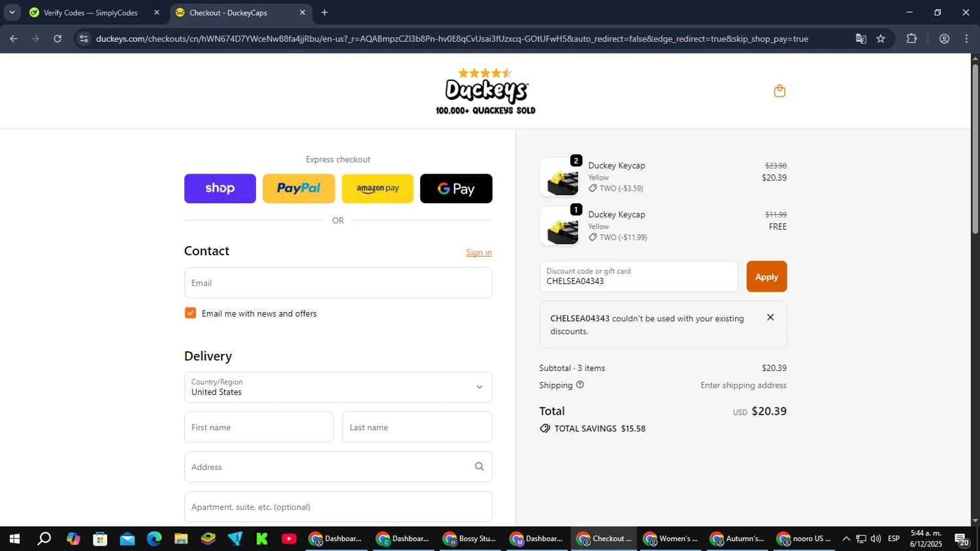Click the First name field
This screenshot has width=980, height=551.
point(259,427)
